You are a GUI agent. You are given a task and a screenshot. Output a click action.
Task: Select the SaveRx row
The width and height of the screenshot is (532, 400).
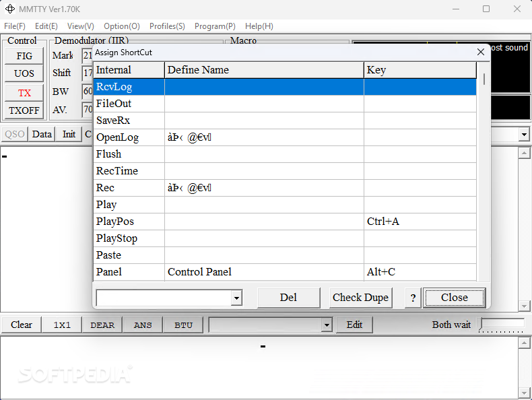tap(285, 121)
